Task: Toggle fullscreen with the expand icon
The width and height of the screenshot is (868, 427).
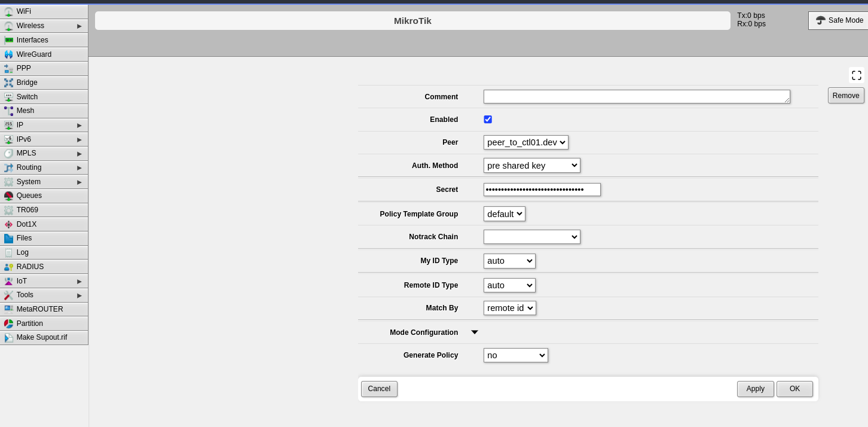Action: pyautogui.click(x=856, y=75)
